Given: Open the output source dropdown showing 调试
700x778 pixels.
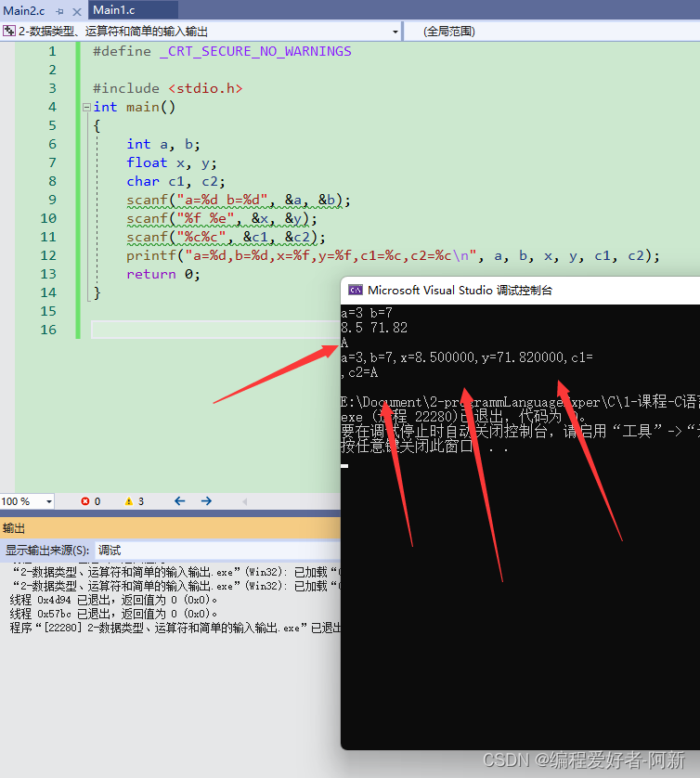Looking at the screenshot, I should pyautogui.click(x=218, y=551).
